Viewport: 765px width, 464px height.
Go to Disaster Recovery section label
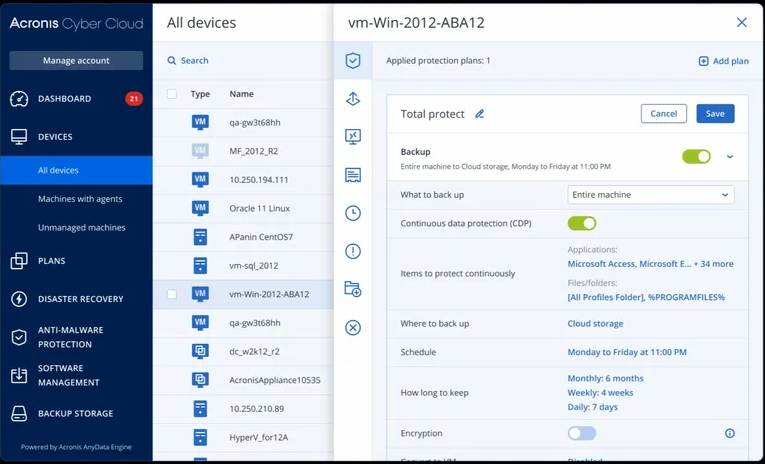[x=81, y=299]
